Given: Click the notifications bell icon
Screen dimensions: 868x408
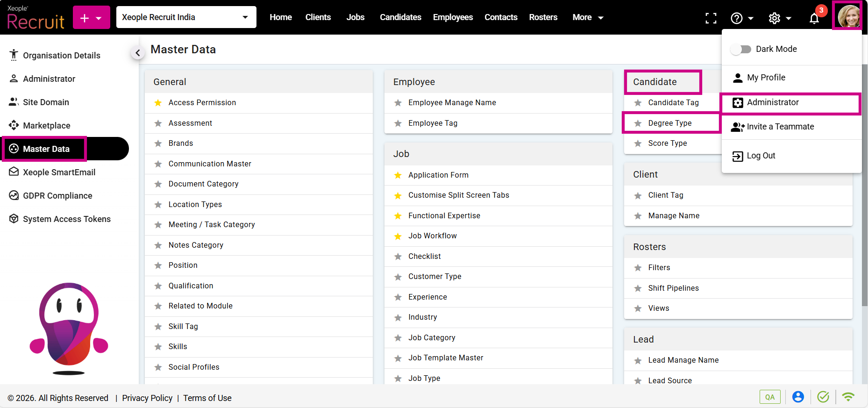Looking at the screenshot, I should coord(814,18).
